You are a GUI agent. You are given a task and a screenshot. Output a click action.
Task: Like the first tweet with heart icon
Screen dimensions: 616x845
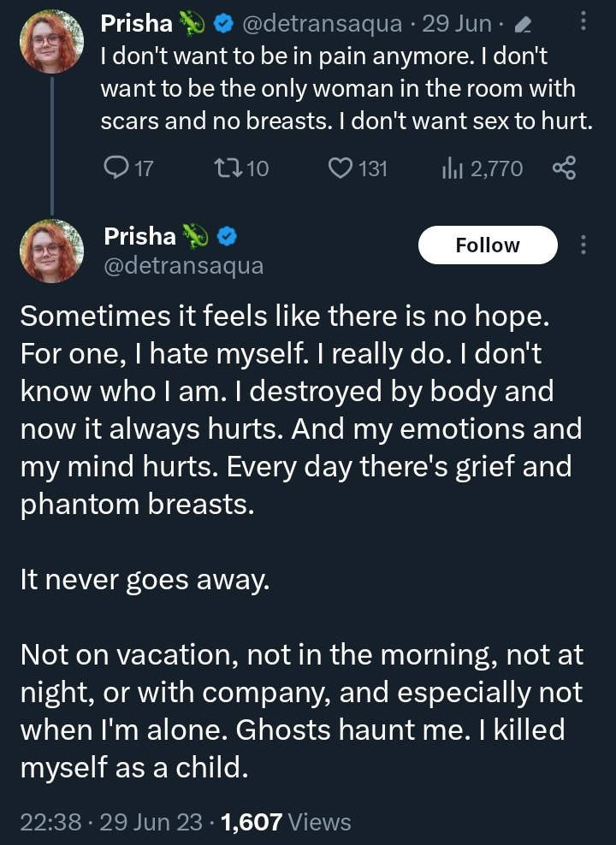coord(342,168)
